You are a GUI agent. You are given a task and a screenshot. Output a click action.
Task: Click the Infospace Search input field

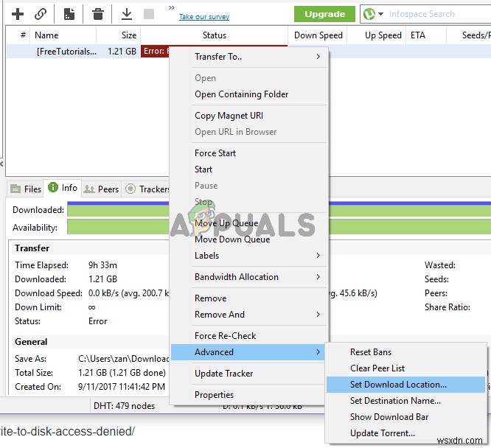coord(439,14)
